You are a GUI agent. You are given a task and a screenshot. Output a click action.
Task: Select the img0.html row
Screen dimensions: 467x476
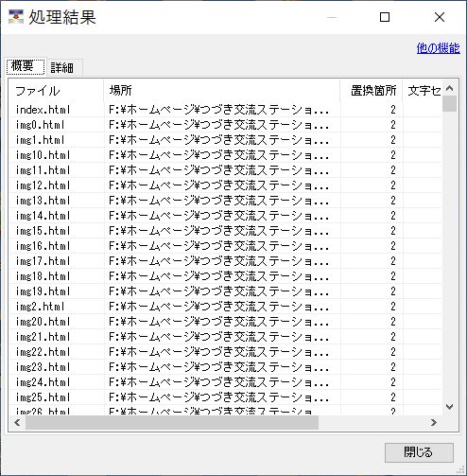coord(225,125)
